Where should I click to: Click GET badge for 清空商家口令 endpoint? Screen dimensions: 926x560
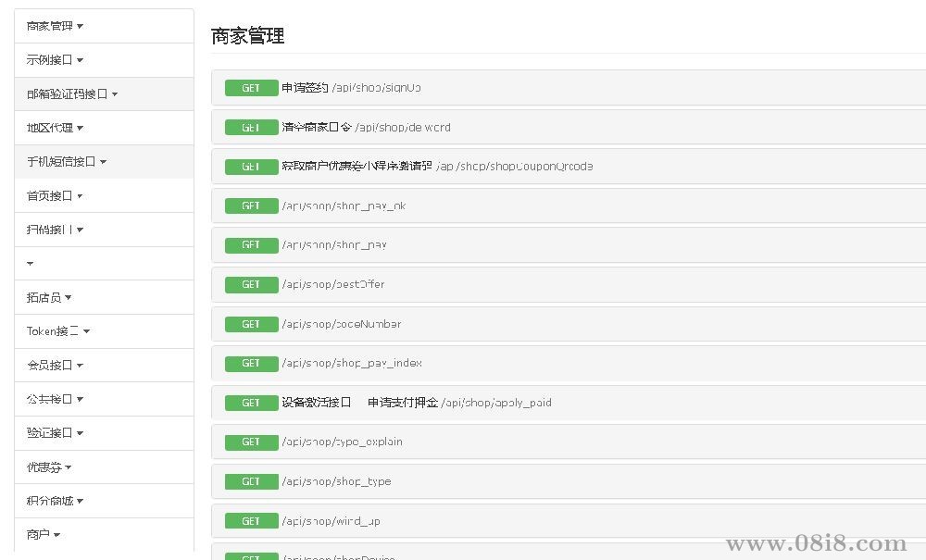coord(251,128)
